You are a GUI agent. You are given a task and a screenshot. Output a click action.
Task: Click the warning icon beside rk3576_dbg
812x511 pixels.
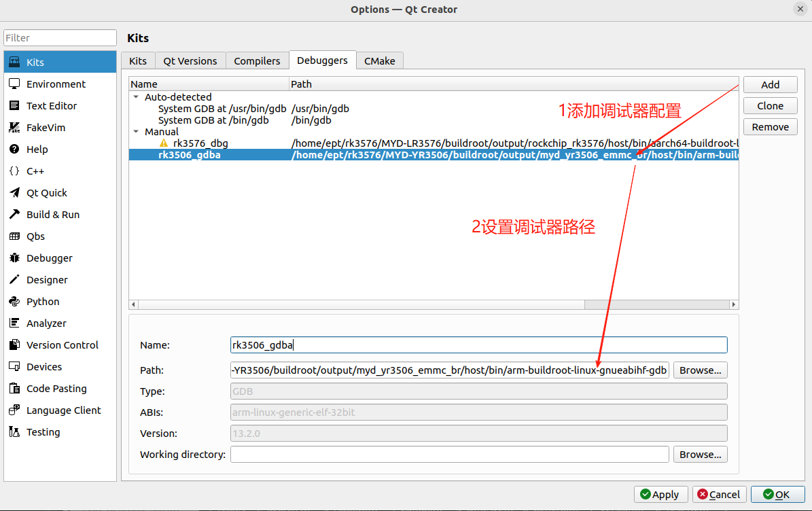point(164,143)
